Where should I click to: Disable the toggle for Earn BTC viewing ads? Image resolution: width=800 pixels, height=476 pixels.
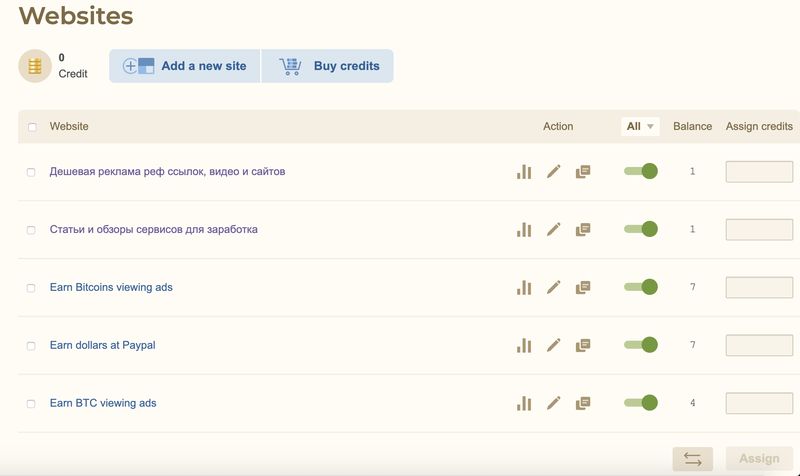(640, 403)
